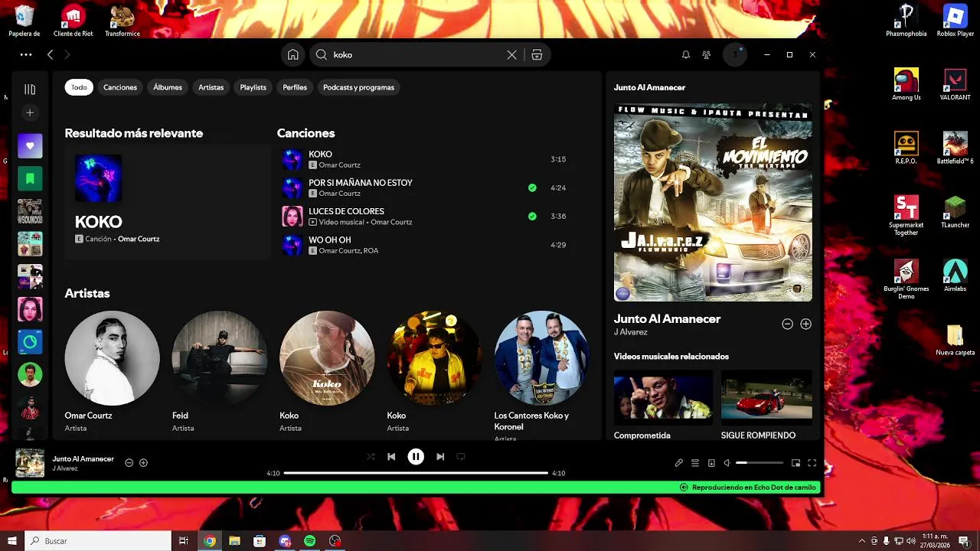
Task: Select the Playlists filter chip
Action: (x=253, y=87)
